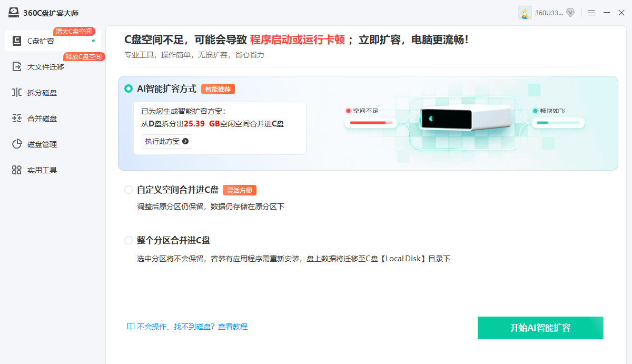
Task: Switch to 磁盘管理 tab
Action: coord(53,144)
